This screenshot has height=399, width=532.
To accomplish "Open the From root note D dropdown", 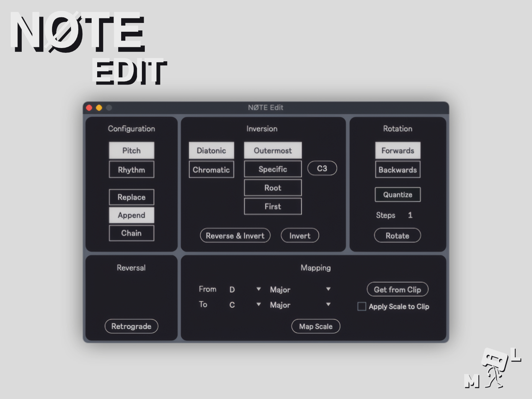I will coord(245,289).
